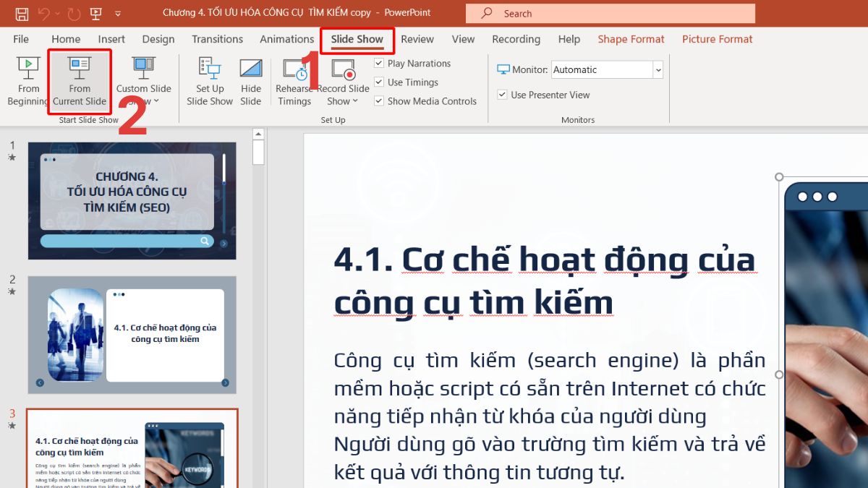Click the Save icon in title bar
The width and height of the screenshot is (868, 488).
tap(22, 14)
